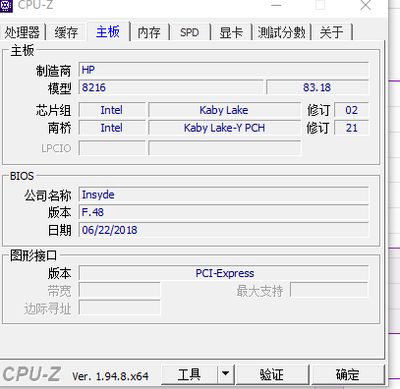
Task: Select the Kaby Lake-Y PCH value
Action: pyautogui.click(x=224, y=128)
